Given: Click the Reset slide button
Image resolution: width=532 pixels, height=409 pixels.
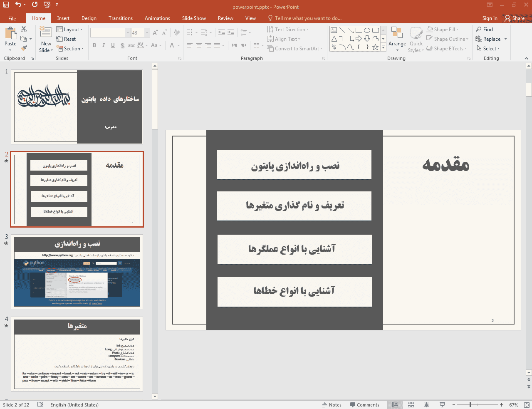Looking at the screenshot, I should [x=66, y=39].
